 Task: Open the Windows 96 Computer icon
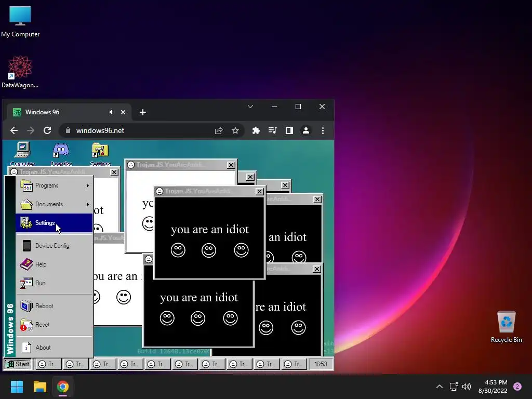[x=22, y=154]
